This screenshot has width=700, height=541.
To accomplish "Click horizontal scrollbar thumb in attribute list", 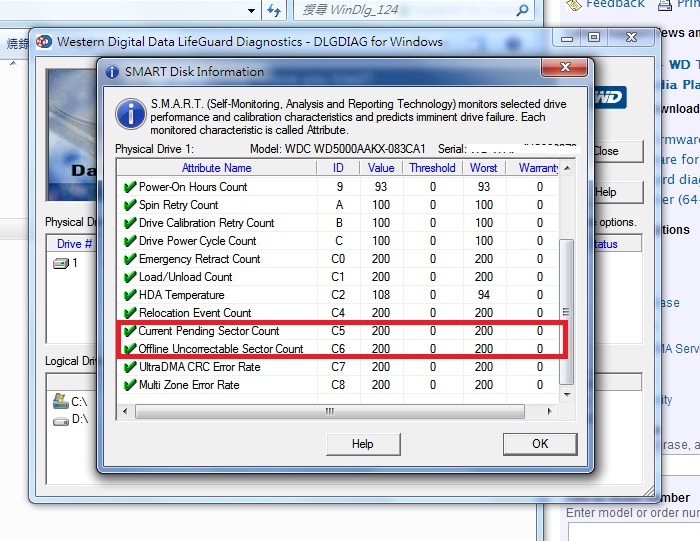I will coord(329,411).
